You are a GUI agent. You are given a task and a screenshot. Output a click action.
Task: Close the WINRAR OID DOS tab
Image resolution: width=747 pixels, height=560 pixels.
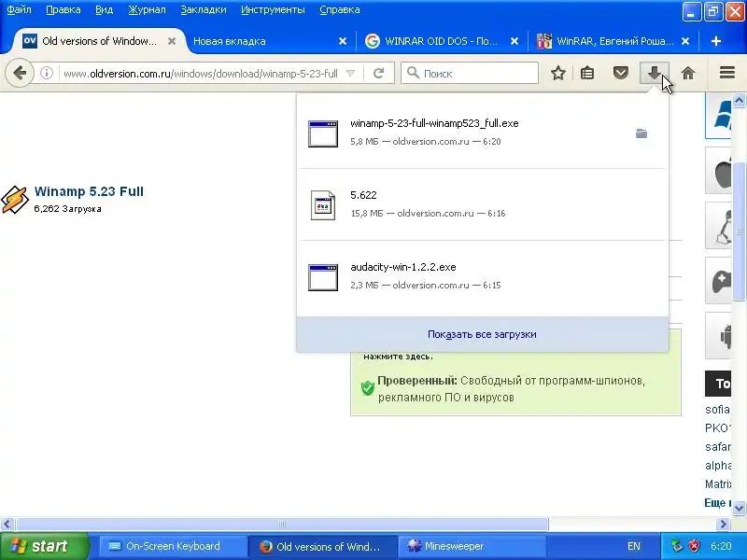click(x=514, y=41)
